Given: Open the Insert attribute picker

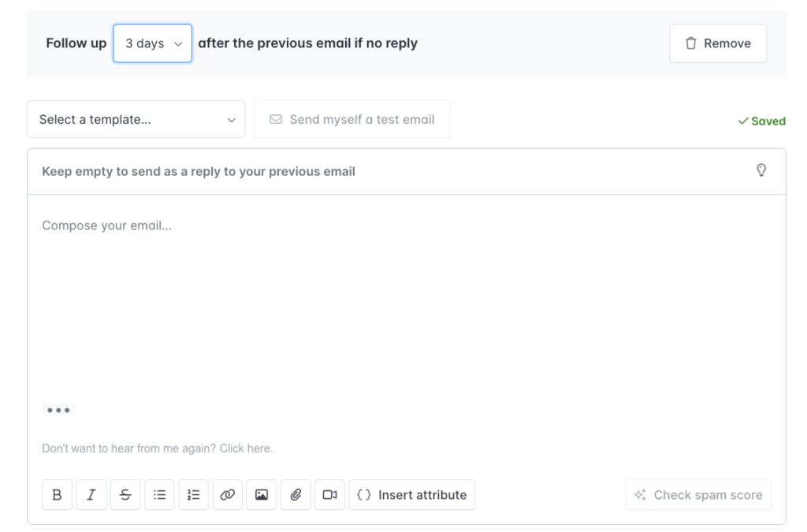Looking at the screenshot, I should point(411,494).
